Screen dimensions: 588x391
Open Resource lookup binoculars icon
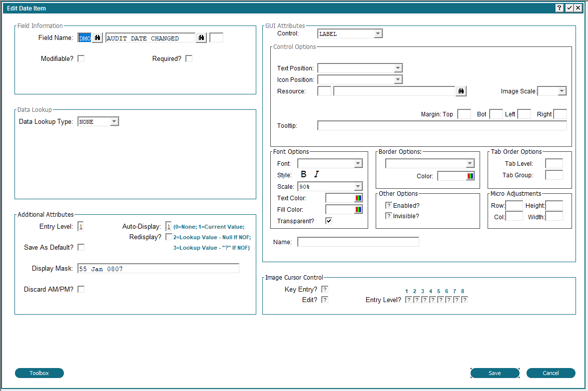461,91
